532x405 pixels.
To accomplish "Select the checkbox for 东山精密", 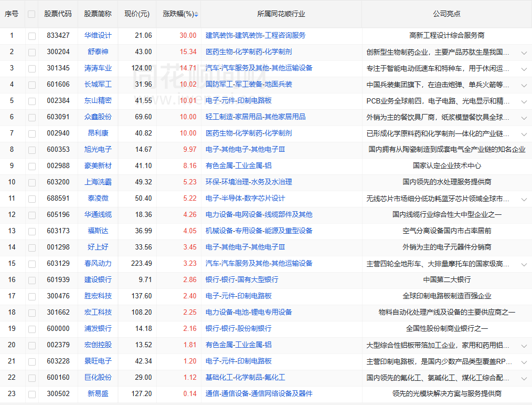I will click(32, 101).
